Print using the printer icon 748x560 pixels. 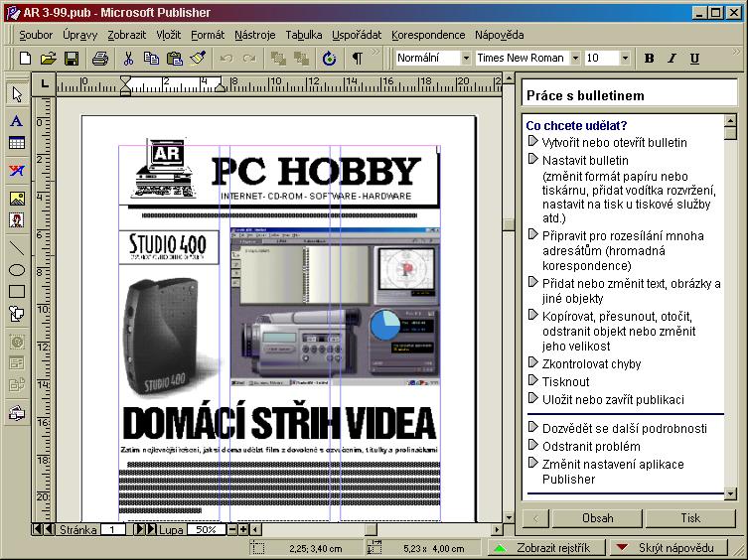pos(100,59)
